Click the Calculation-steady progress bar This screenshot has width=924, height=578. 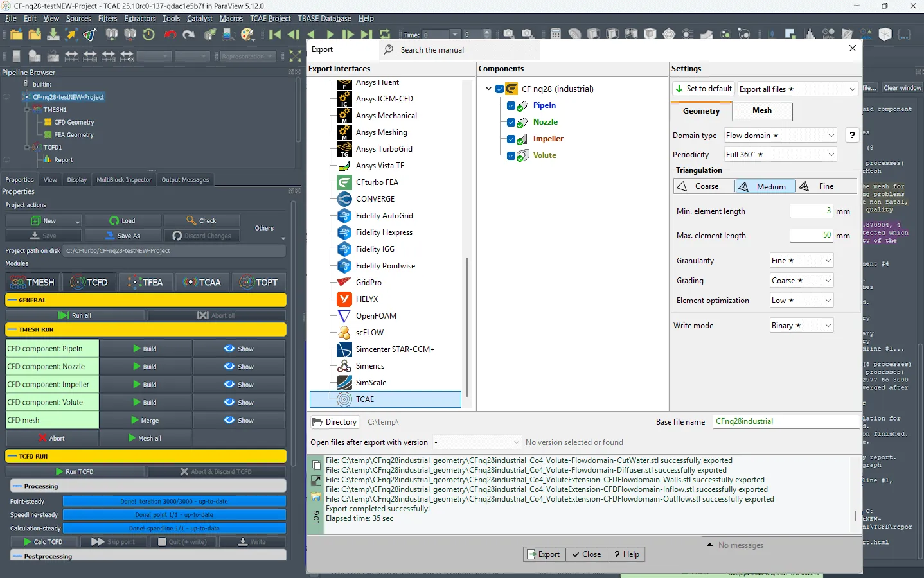pos(174,528)
